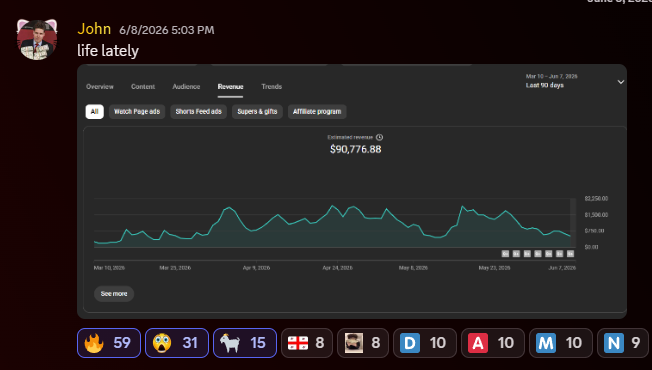Click the Last 90 days range label

[545, 85]
